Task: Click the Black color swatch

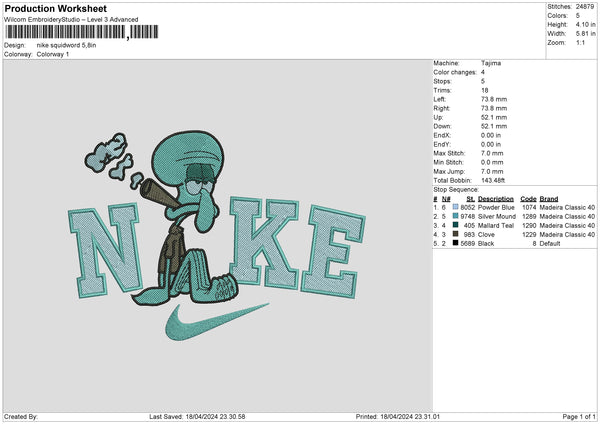Action: [455, 243]
